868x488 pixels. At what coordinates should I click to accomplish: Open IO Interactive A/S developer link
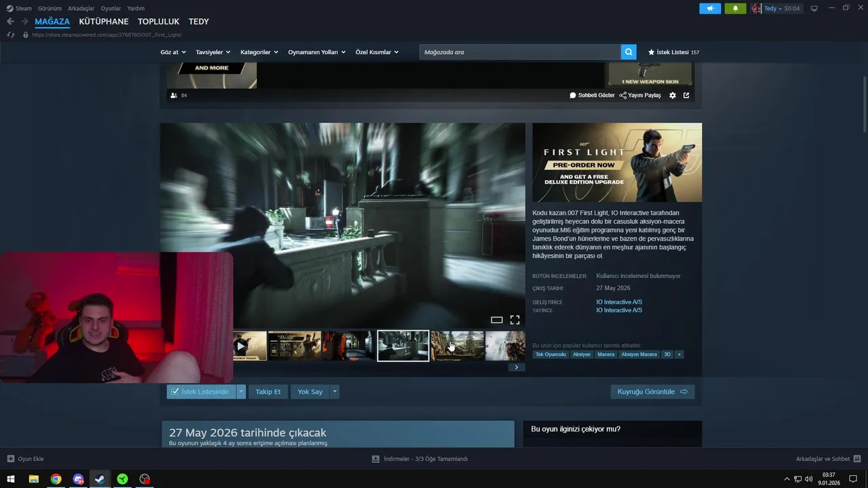tap(619, 302)
